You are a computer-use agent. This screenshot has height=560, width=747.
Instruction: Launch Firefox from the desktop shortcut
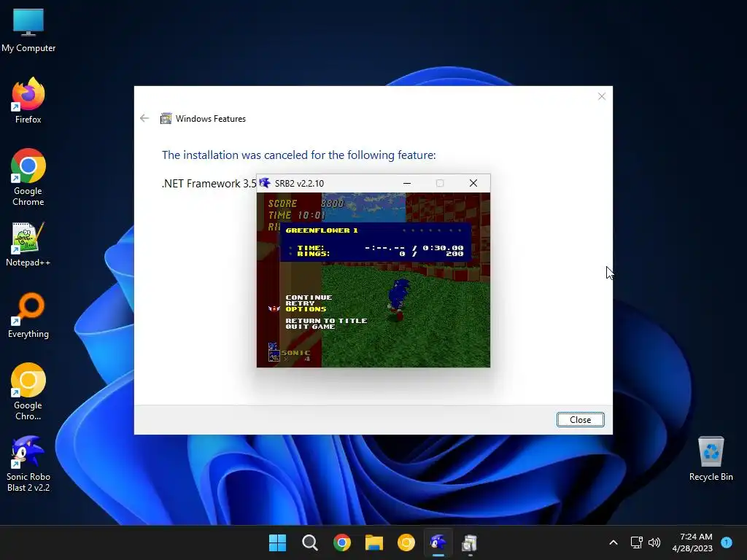point(28,101)
